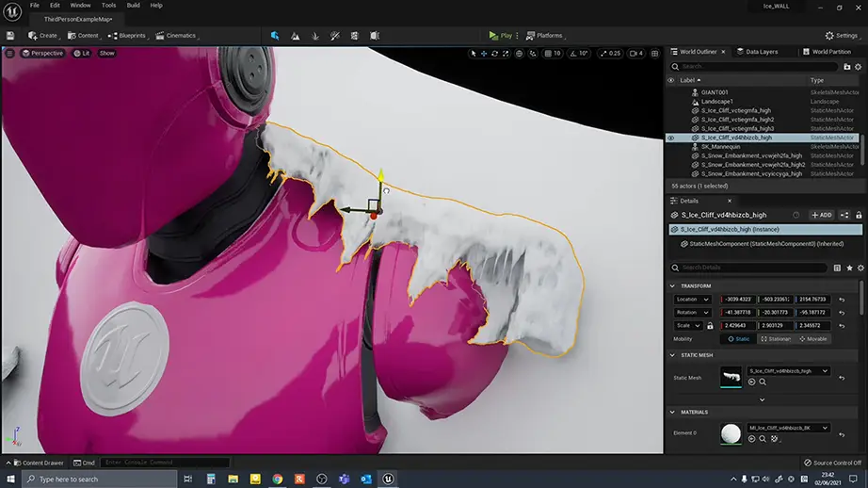868x488 pixels.
Task: Activate the Foliage mode icon in the toolbar
Action: point(314,36)
